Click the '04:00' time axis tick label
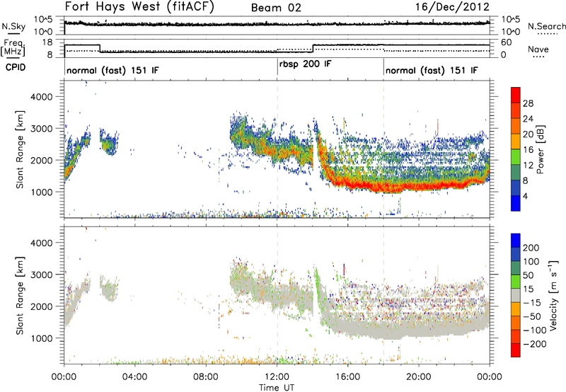Viewport: 566px width, 392px height. pos(134,377)
